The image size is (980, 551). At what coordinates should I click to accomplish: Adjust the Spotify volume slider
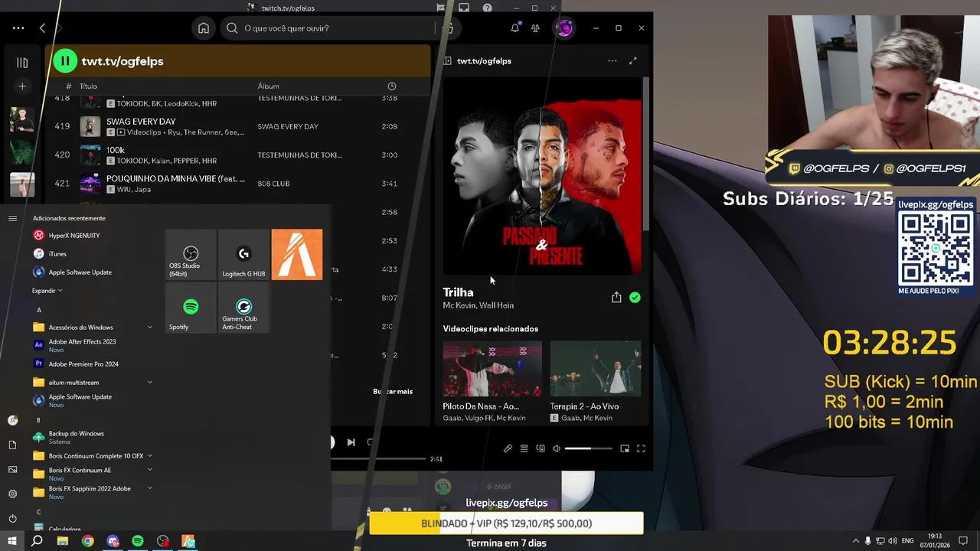588,448
